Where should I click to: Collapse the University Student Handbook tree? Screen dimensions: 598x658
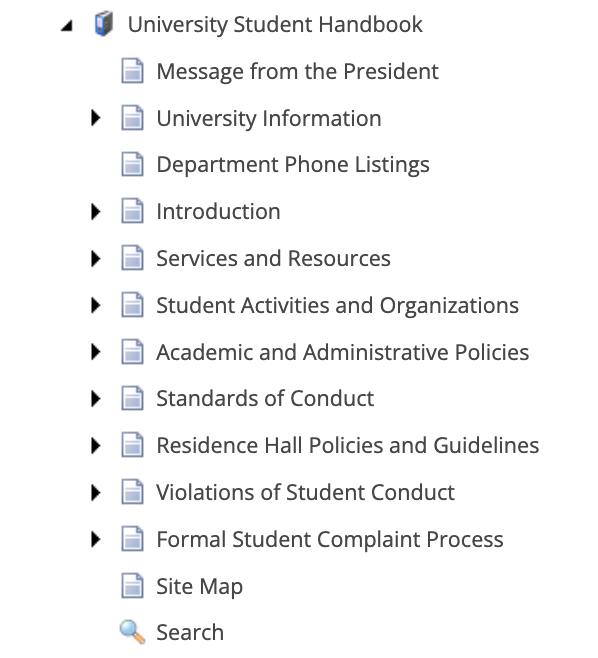[x=67, y=26]
